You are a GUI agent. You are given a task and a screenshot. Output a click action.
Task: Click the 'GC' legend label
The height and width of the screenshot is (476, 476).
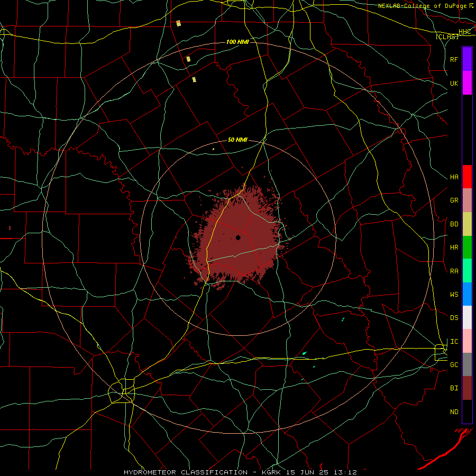(454, 365)
